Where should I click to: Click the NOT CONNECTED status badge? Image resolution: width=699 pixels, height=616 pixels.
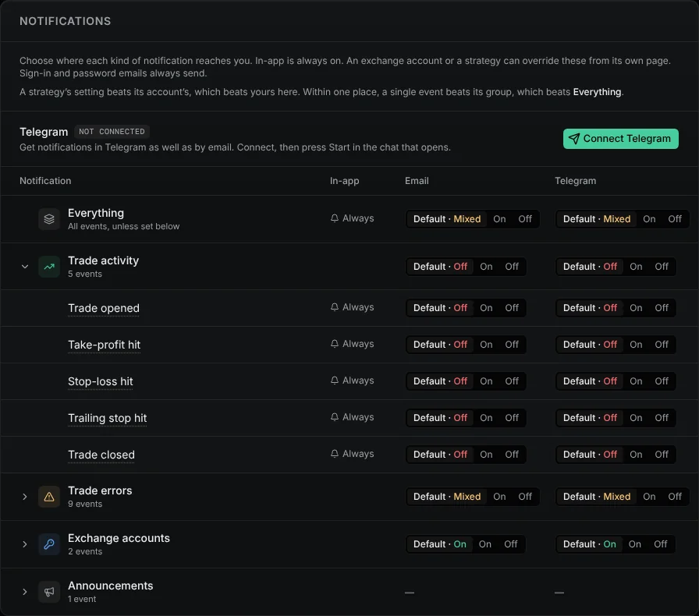pos(112,132)
